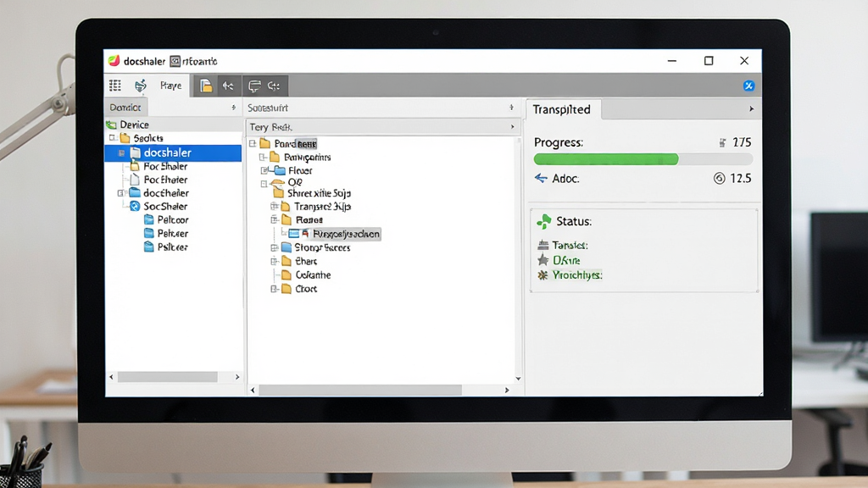Click the Dfure status entry
868x488 pixels.
(566, 260)
